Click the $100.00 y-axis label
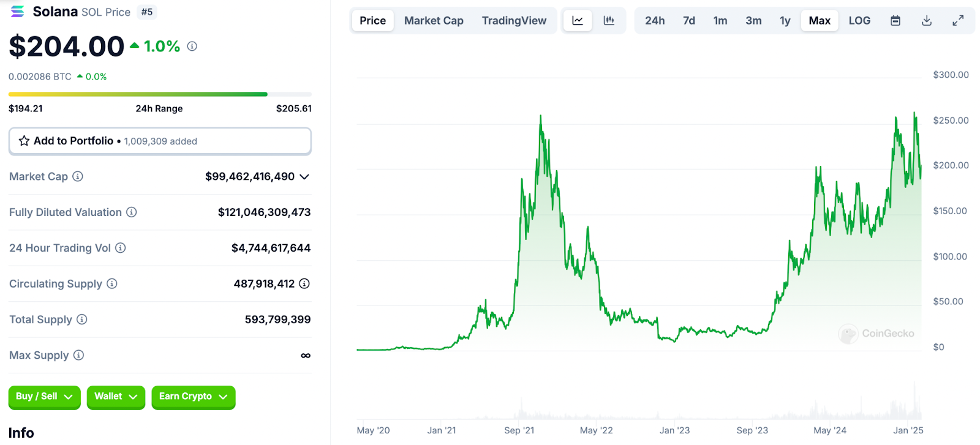The width and height of the screenshot is (980, 445). coord(950,256)
